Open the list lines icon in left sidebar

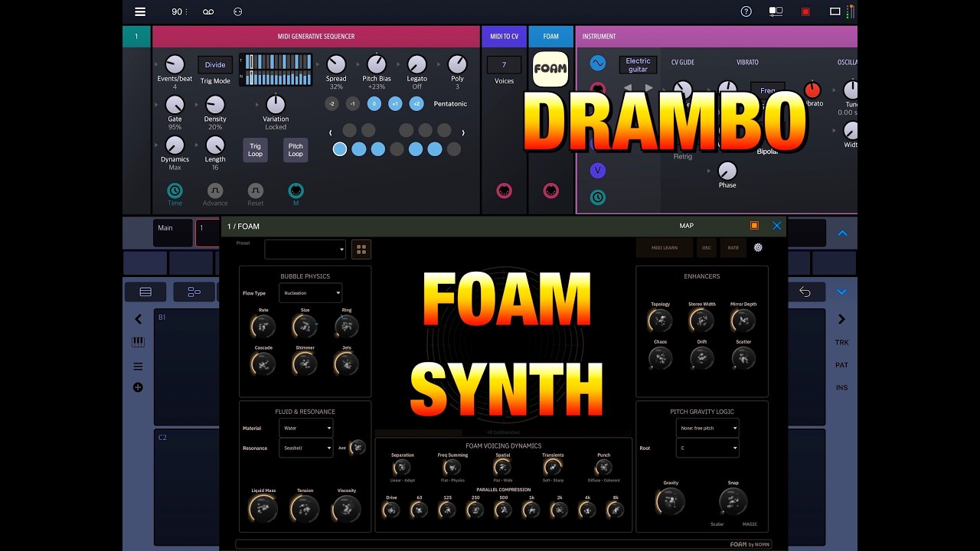[x=138, y=367]
